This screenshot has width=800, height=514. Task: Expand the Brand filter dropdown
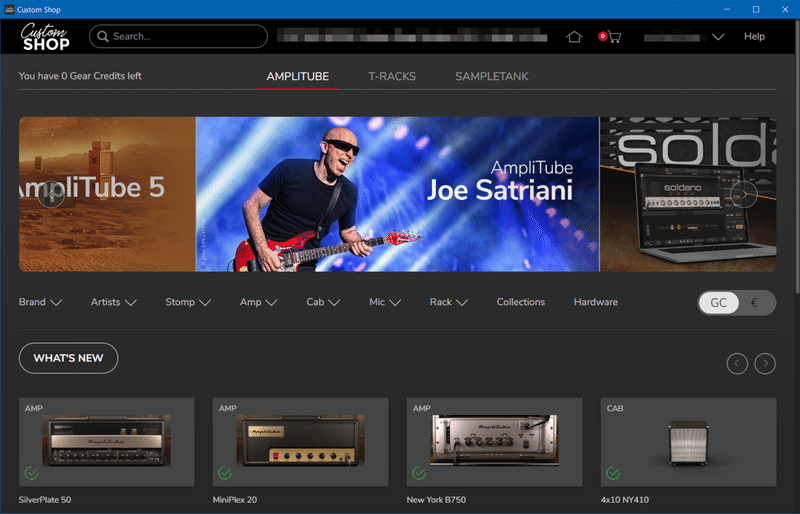click(40, 302)
